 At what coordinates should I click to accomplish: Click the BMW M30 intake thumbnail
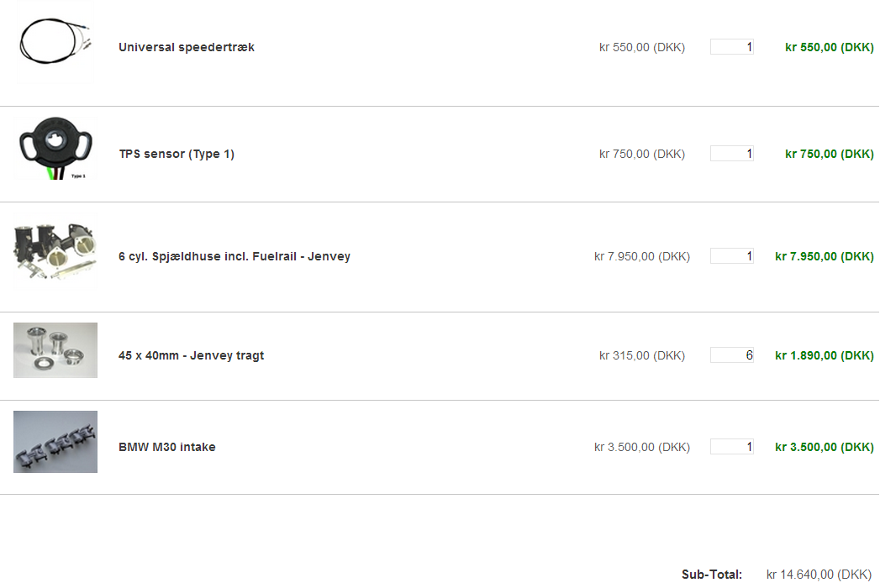(55, 442)
